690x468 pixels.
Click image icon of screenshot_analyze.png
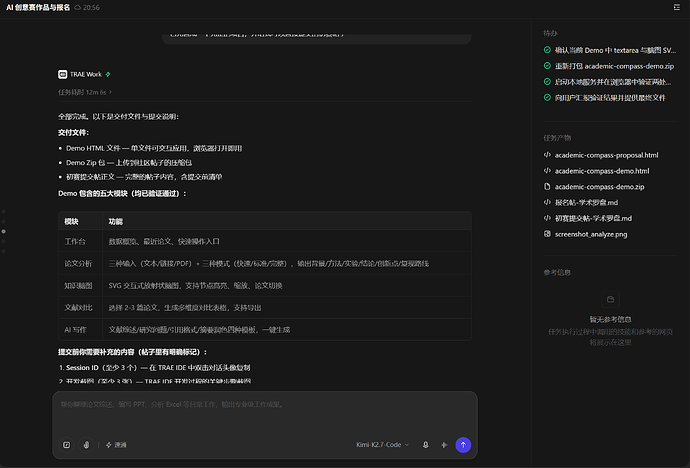click(x=547, y=234)
